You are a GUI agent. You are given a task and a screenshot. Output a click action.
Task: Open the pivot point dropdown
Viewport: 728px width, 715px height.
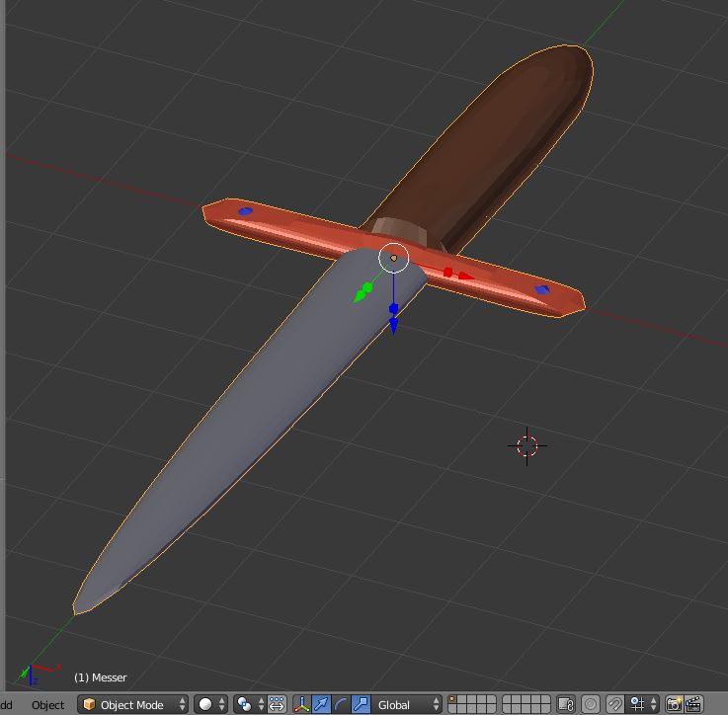(x=250, y=704)
